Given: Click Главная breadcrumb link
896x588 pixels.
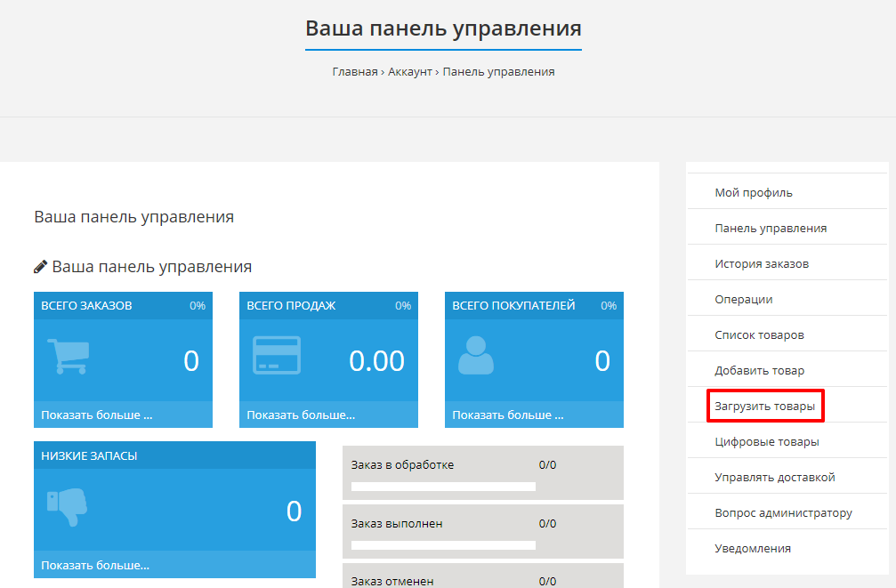Looking at the screenshot, I should tap(355, 72).
